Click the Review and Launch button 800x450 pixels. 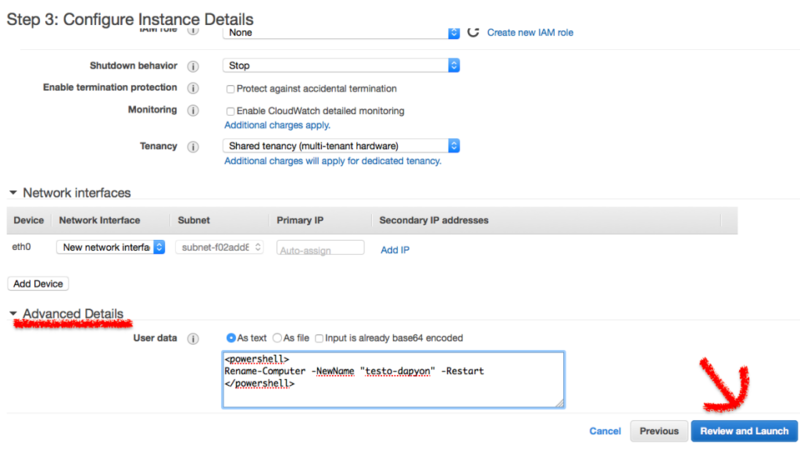(744, 431)
